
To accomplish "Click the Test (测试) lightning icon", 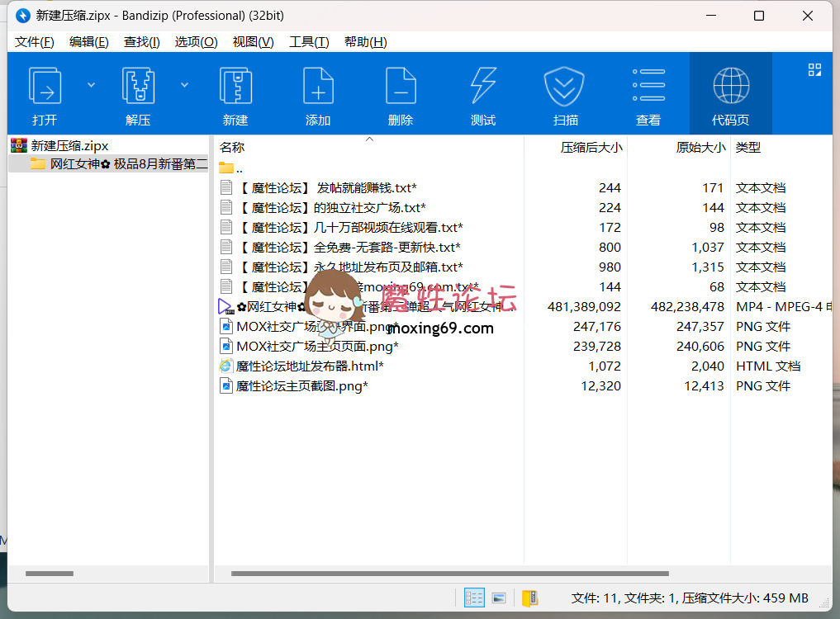I will click(x=483, y=86).
